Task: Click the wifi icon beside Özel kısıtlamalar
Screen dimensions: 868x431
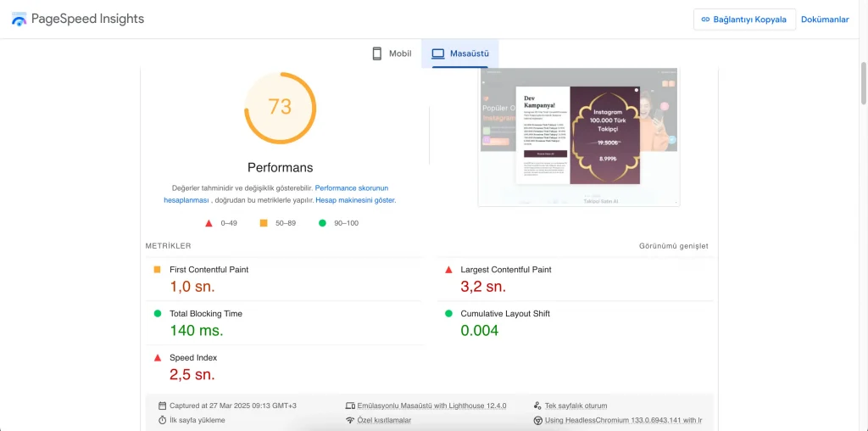Action: pyautogui.click(x=350, y=420)
